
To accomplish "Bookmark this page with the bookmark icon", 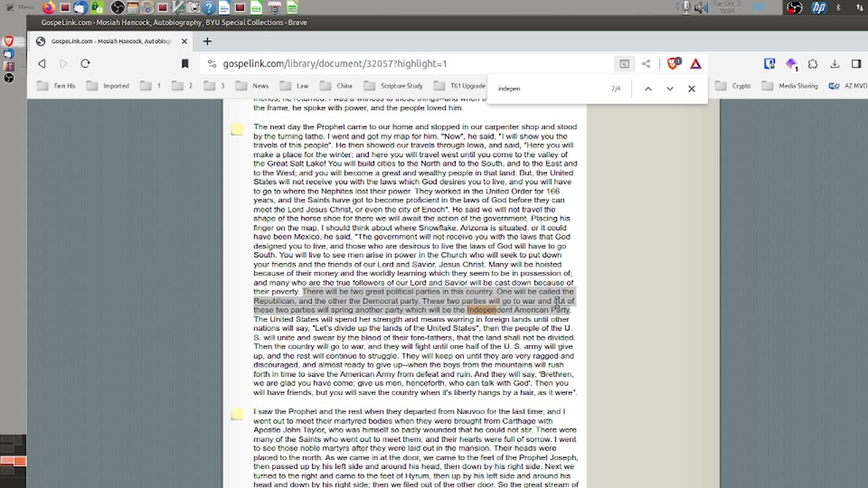I will pos(184,64).
